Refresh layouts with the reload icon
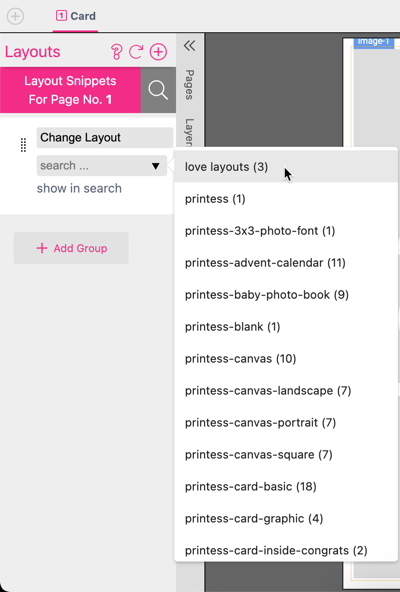Image resolution: width=400 pixels, height=592 pixels. pos(136,52)
